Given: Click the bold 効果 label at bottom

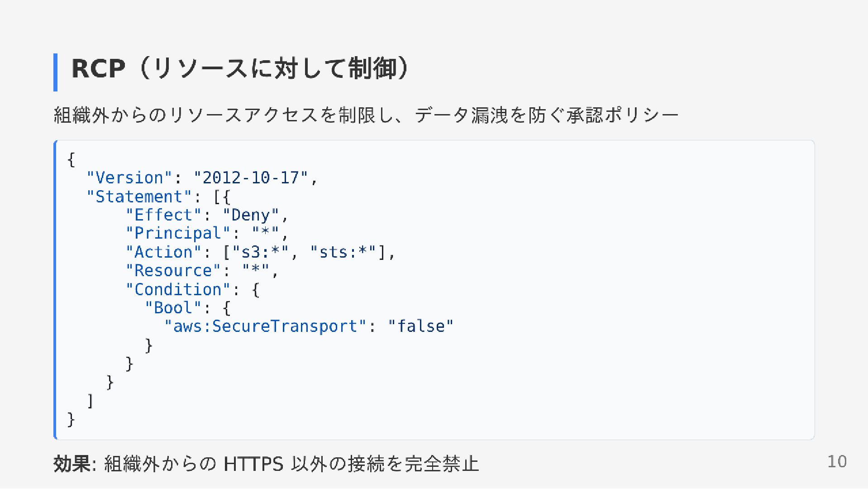Looking at the screenshot, I should (72, 464).
